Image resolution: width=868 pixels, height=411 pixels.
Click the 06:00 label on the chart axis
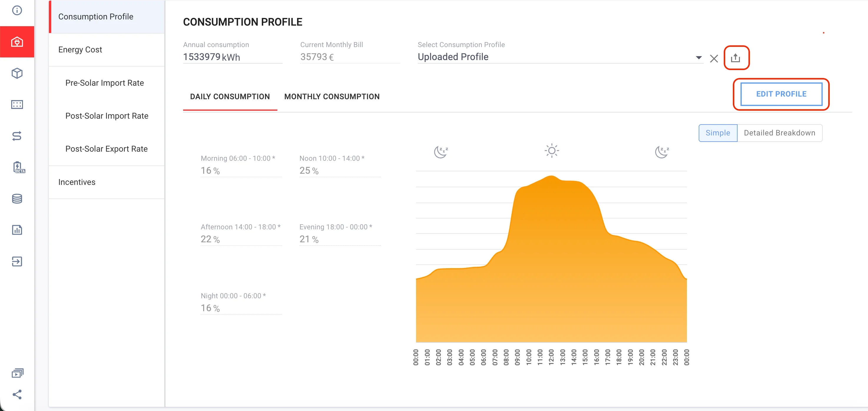point(483,357)
